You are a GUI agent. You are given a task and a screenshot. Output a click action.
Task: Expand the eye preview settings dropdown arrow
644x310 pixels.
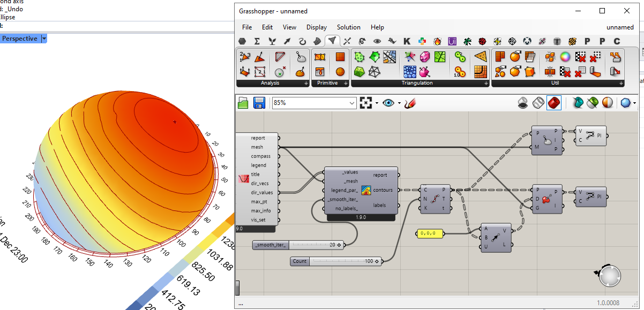(399, 103)
